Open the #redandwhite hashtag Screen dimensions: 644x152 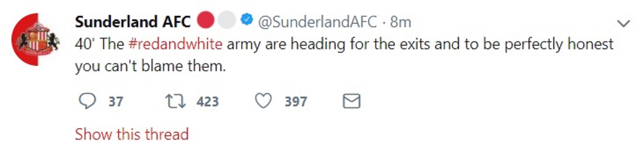click(175, 44)
